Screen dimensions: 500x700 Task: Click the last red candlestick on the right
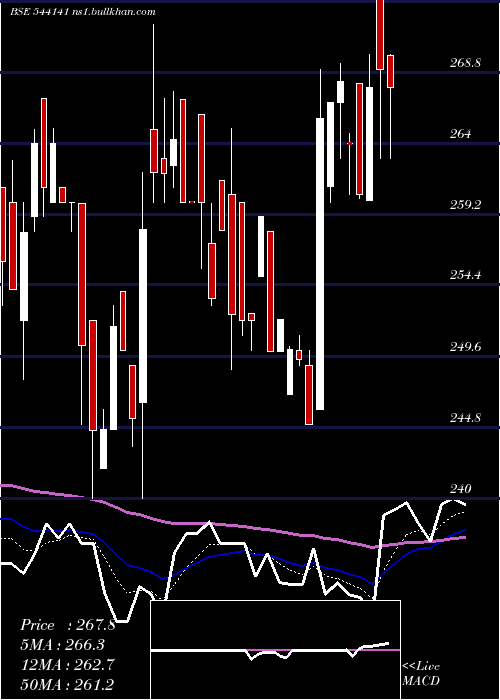[391, 71]
